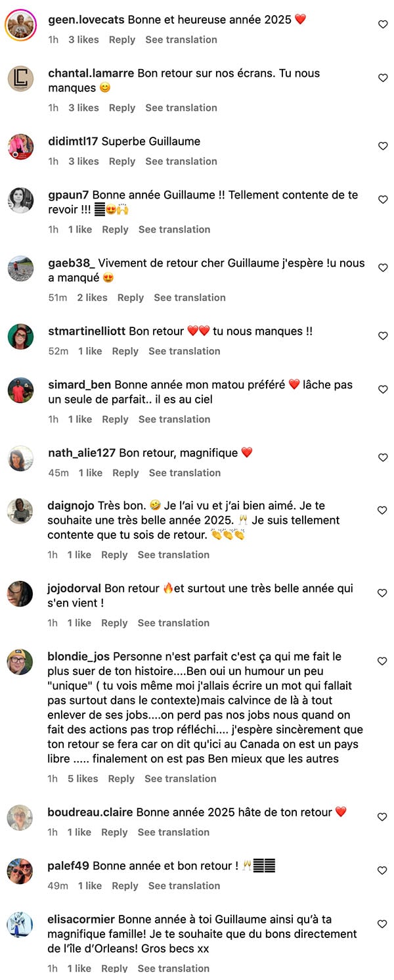Toggle like on simard_ben's comment
394x980 pixels.
click(x=383, y=389)
